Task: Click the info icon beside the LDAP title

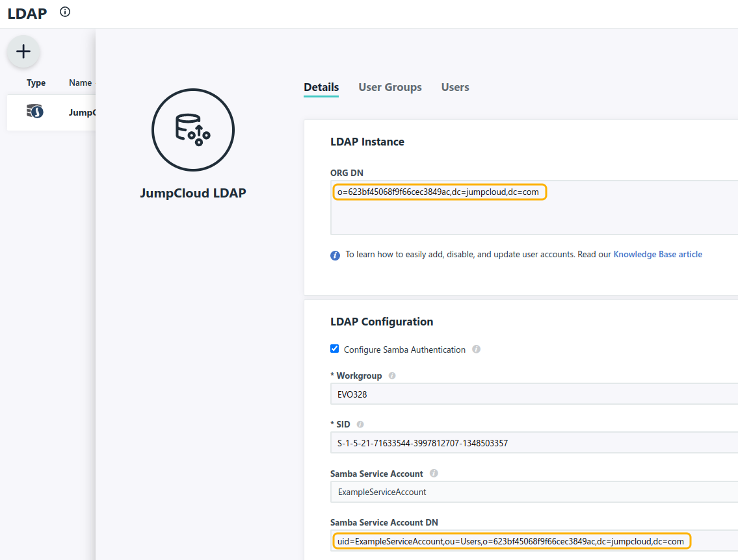Action: point(65,12)
